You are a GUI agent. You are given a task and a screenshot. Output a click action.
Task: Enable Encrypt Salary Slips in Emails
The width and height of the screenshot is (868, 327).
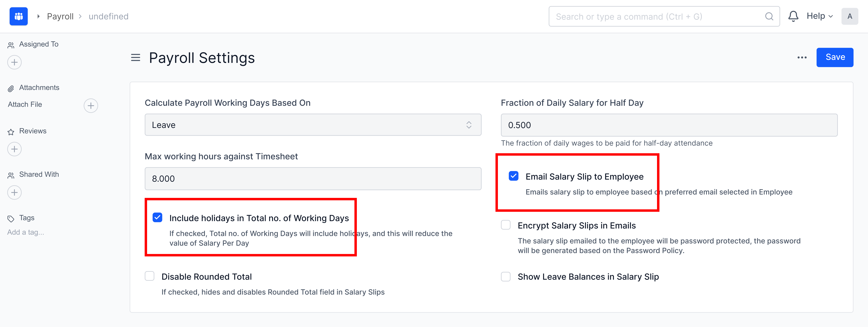(505, 225)
